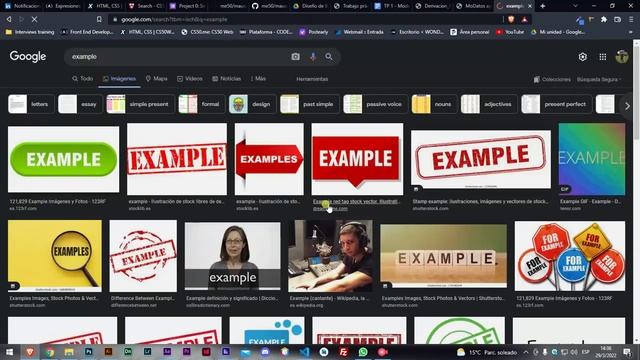Viewport: 640px width, 360px height.
Task: Switch to the Noticias tab
Action: (227, 79)
